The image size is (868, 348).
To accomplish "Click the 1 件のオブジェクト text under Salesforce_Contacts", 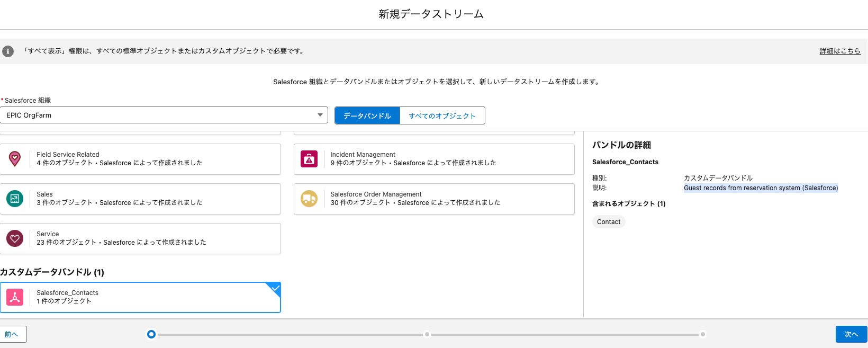I will coord(64,301).
